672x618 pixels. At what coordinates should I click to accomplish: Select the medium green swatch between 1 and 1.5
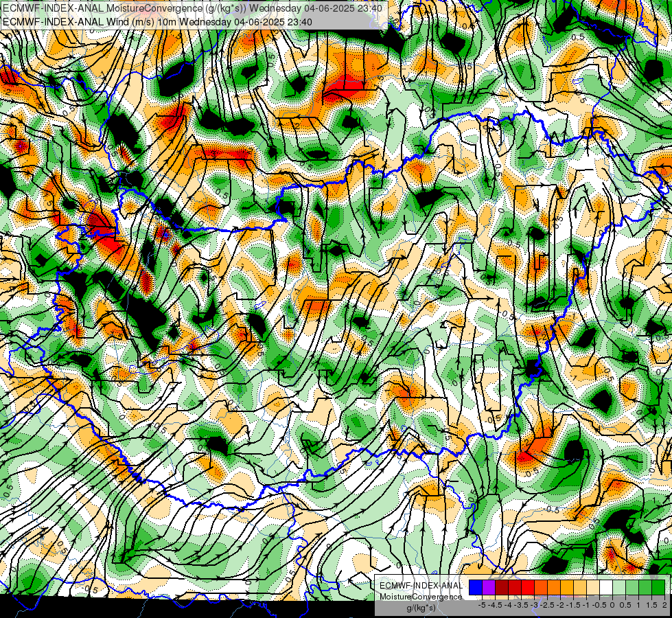click(x=645, y=588)
